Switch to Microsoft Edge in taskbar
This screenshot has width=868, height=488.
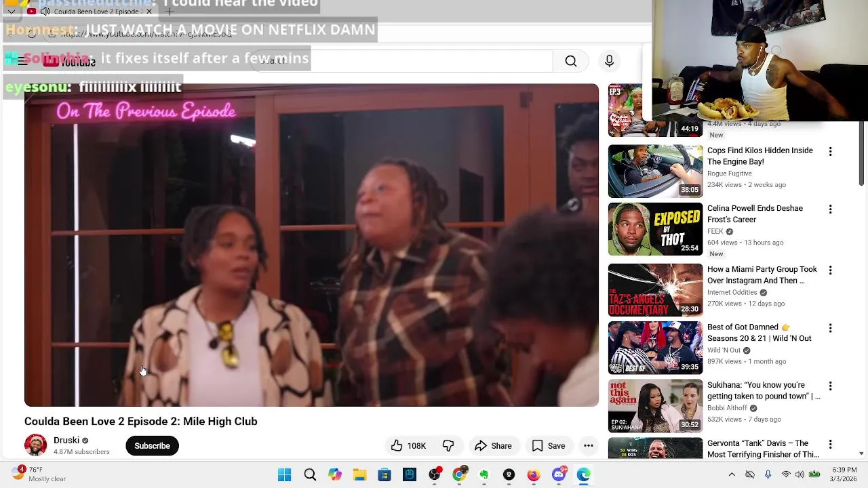pyautogui.click(x=584, y=474)
